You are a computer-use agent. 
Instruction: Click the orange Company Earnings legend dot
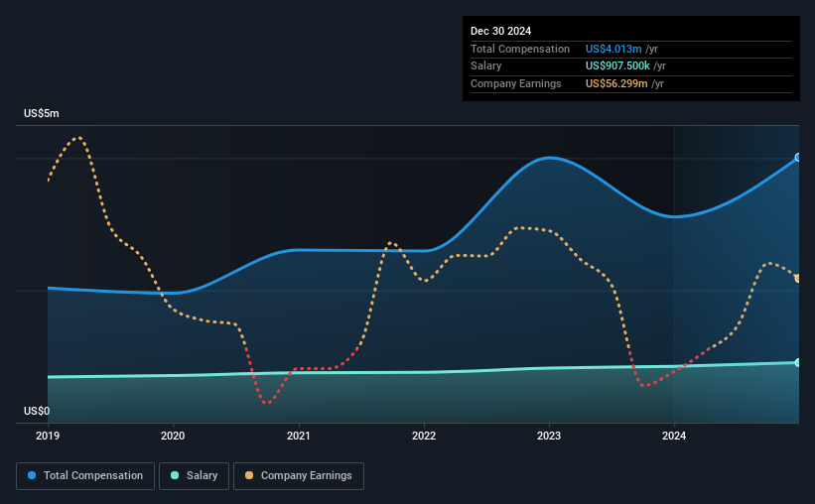pyautogui.click(x=249, y=475)
